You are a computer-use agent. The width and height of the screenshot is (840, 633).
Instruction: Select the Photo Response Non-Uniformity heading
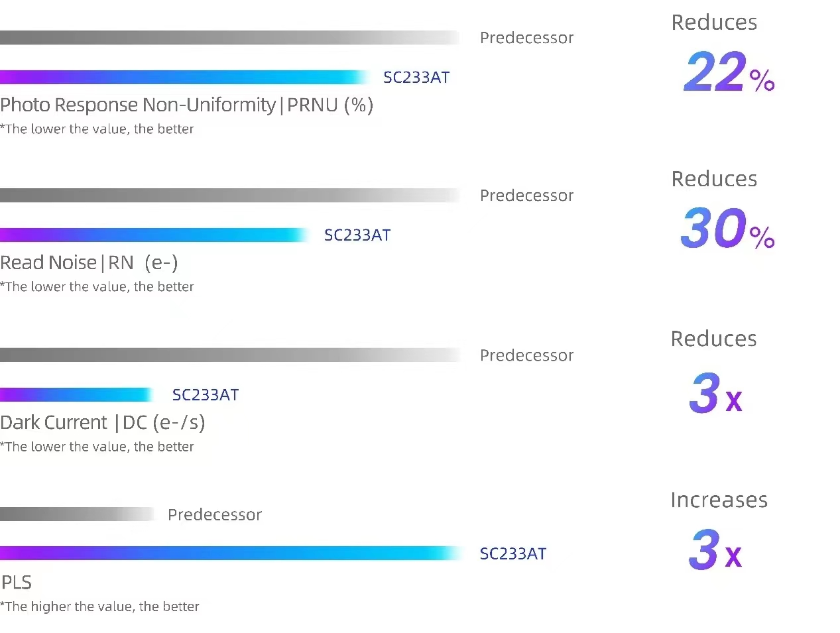[x=186, y=105]
